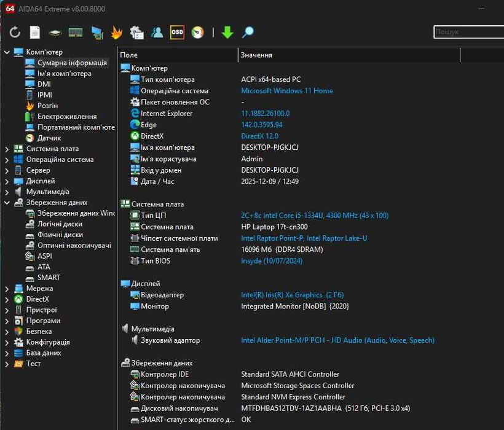The image size is (504, 430).
Task: Open the CPU chip toolbar icon
Action: pos(55,33)
